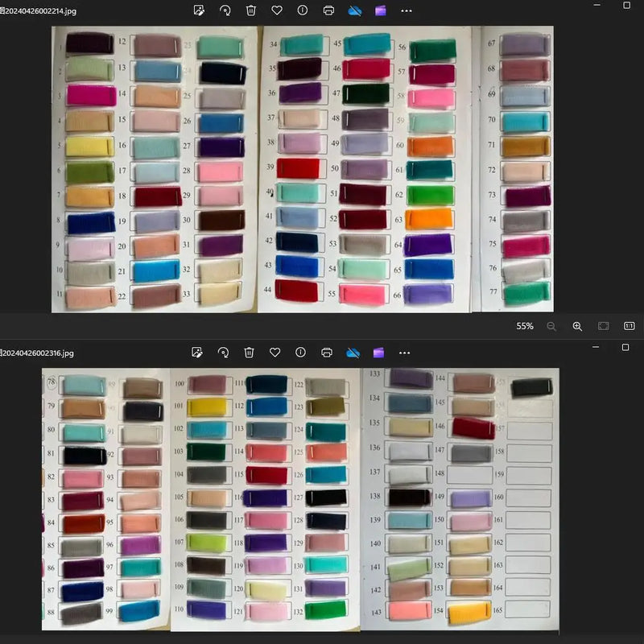Click the 55% zoom level indicator
This screenshot has height=644, width=644.
525,326
